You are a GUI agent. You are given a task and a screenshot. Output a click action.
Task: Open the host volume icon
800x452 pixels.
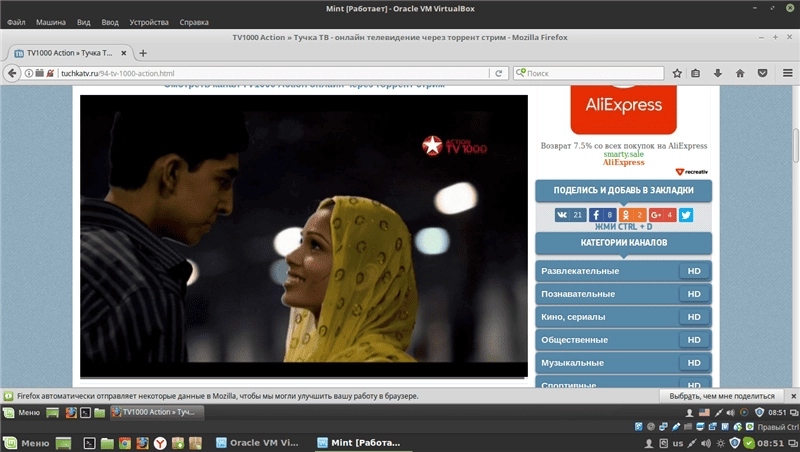(706, 443)
